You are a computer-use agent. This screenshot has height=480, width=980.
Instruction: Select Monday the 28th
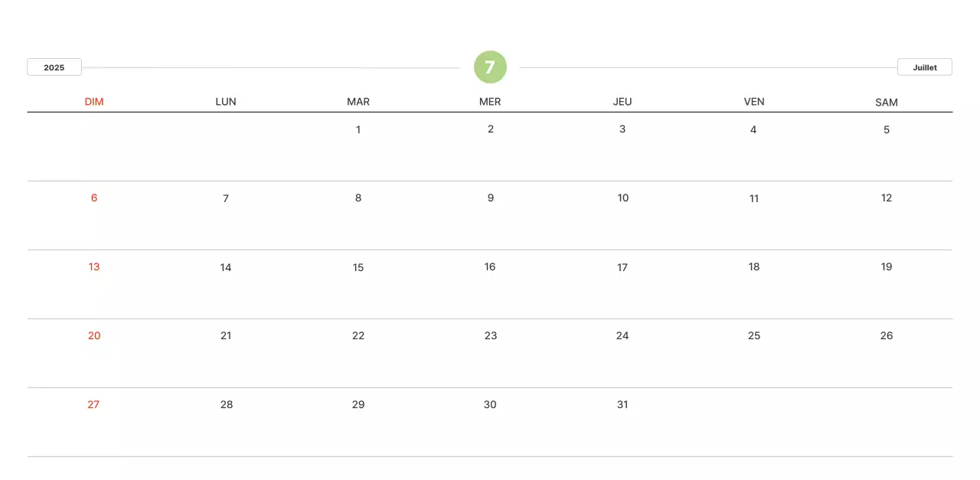click(226, 405)
